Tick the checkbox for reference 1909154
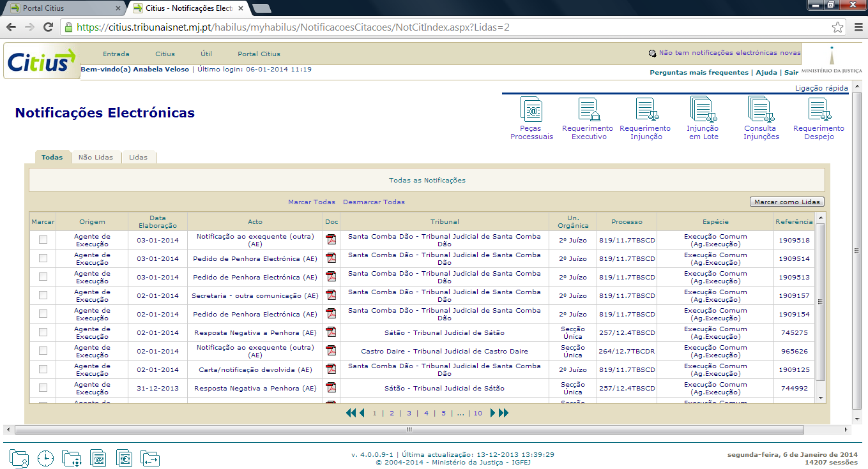This screenshot has height=469, width=868. pos(43,314)
